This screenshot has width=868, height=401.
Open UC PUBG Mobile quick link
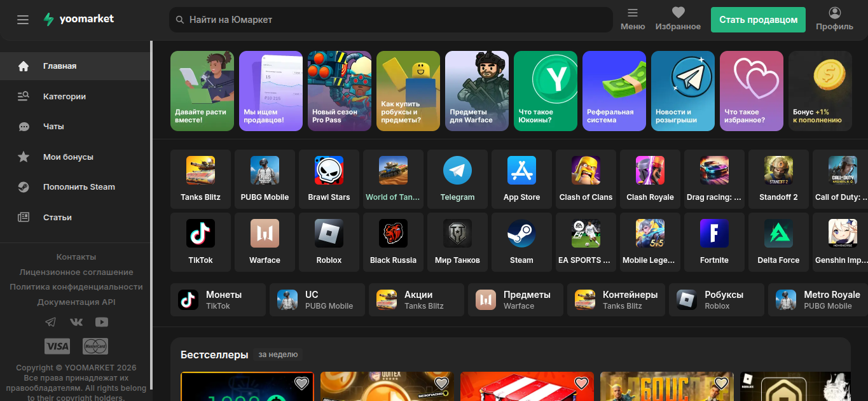click(x=317, y=300)
